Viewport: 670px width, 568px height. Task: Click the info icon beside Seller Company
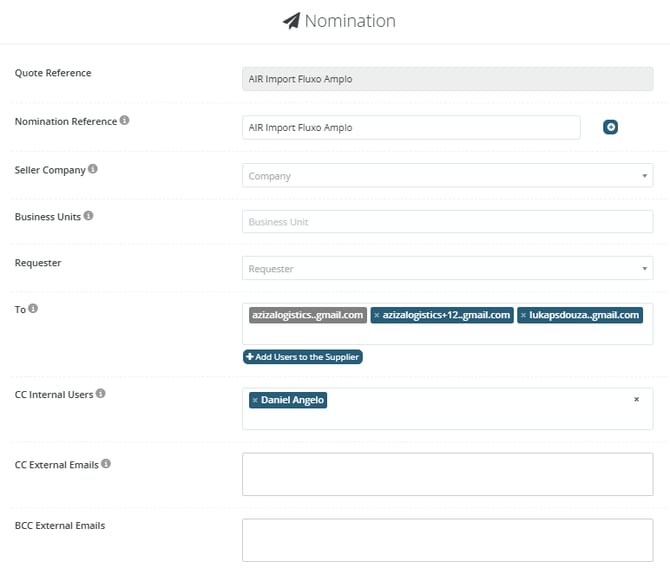pos(93,170)
